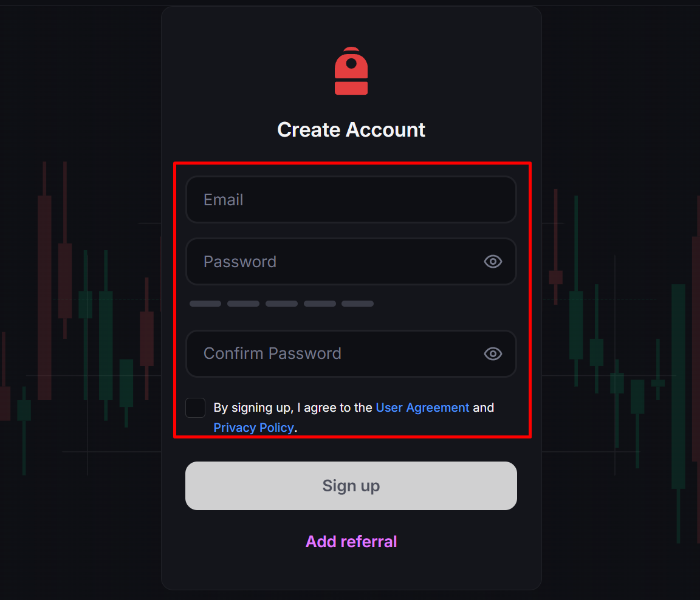Click the large red candlestick at far left
700x600 pixels.
(x=44, y=298)
